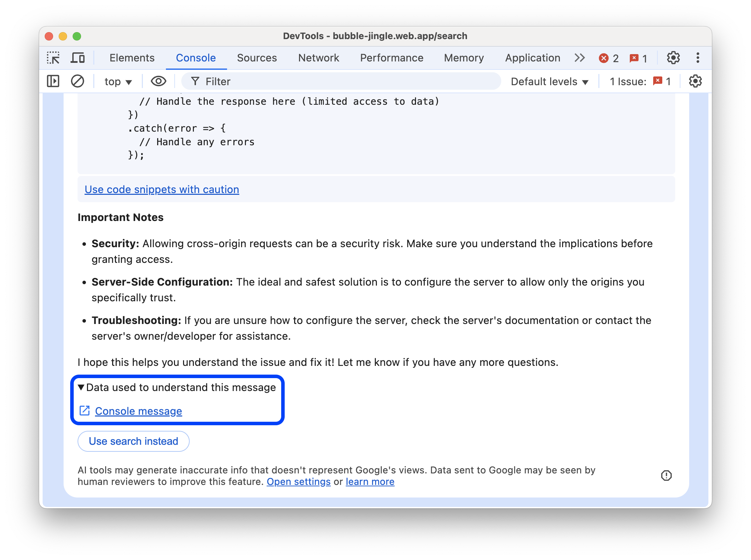Viewport: 751px width, 560px height.
Task: Switch to the Console tab
Action: coord(197,57)
